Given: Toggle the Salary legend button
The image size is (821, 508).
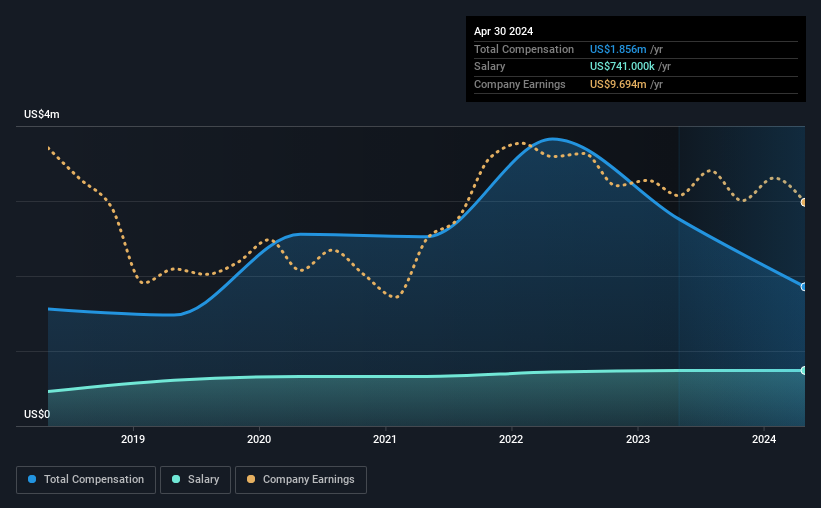Looking at the screenshot, I should point(195,480).
